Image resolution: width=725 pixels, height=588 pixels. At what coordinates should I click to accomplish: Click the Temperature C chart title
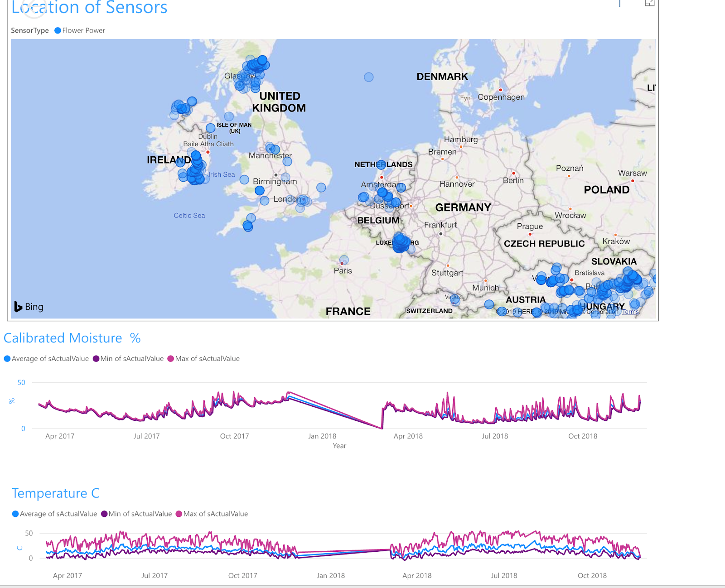coord(55,493)
